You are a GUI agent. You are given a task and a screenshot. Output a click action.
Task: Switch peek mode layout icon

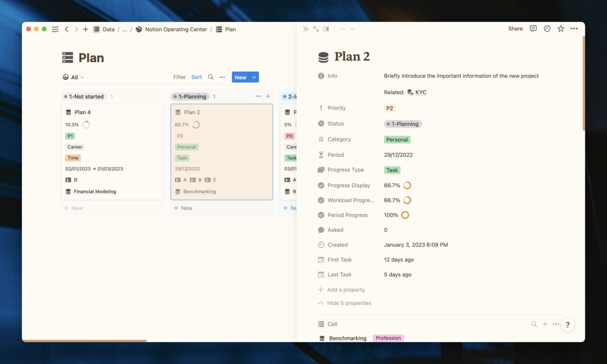pos(326,29)
